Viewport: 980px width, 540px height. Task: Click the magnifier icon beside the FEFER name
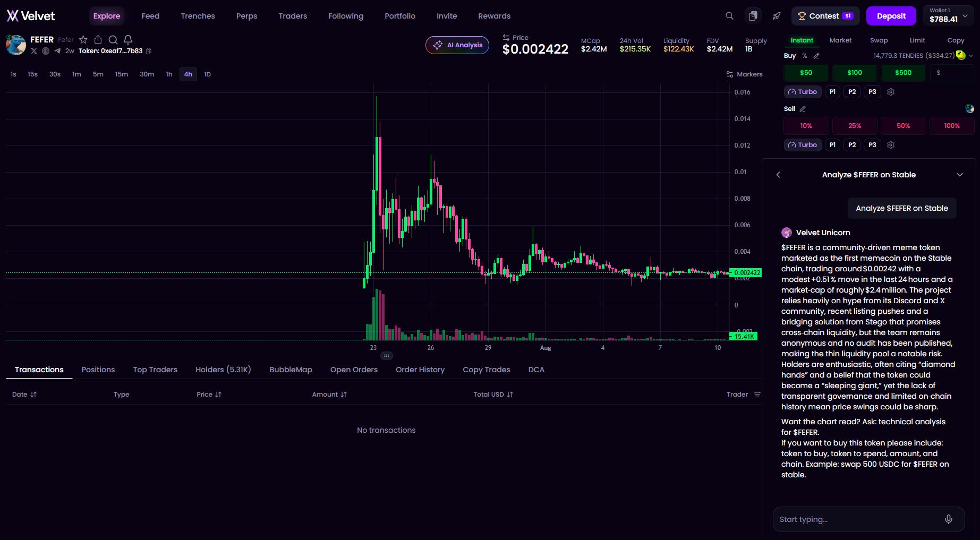[113, 40]
